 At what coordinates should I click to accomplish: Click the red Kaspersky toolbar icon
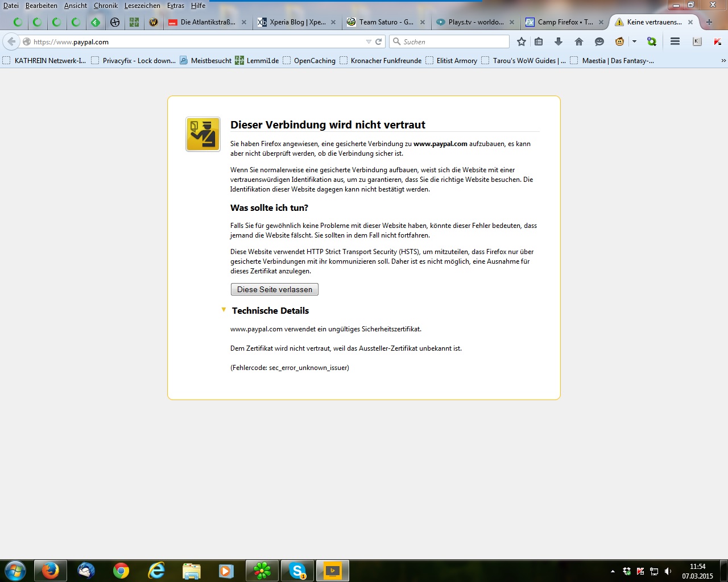pos(717,41)
